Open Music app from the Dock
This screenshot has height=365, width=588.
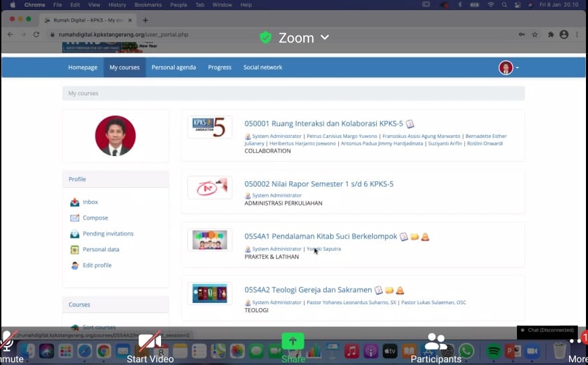tap(351, 351)
